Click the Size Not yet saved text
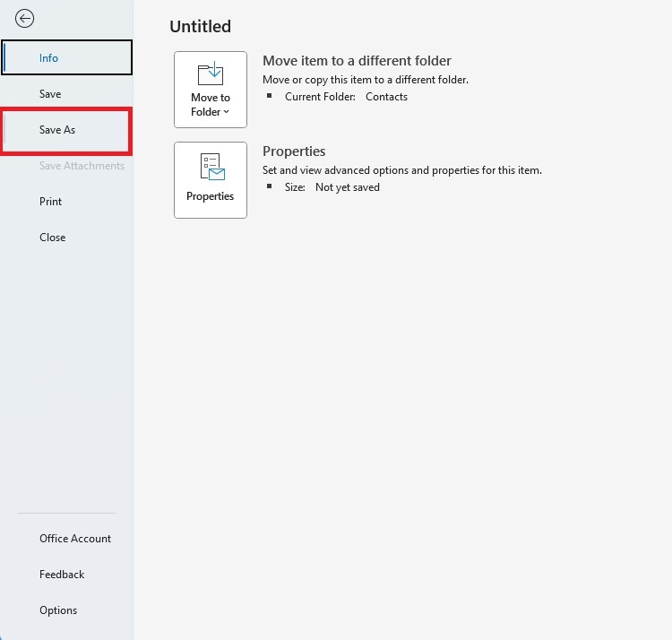This screenshot has height=640, width=672. tap(332, 187)
